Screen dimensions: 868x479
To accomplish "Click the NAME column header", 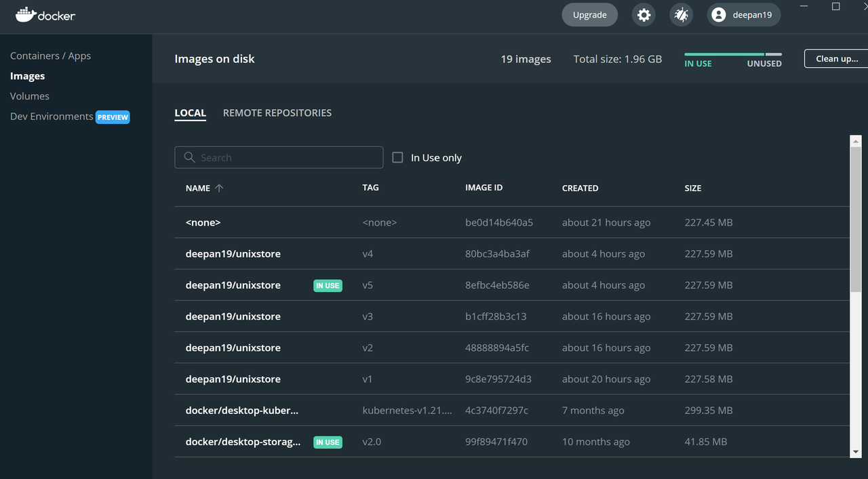I will [198, 188].
